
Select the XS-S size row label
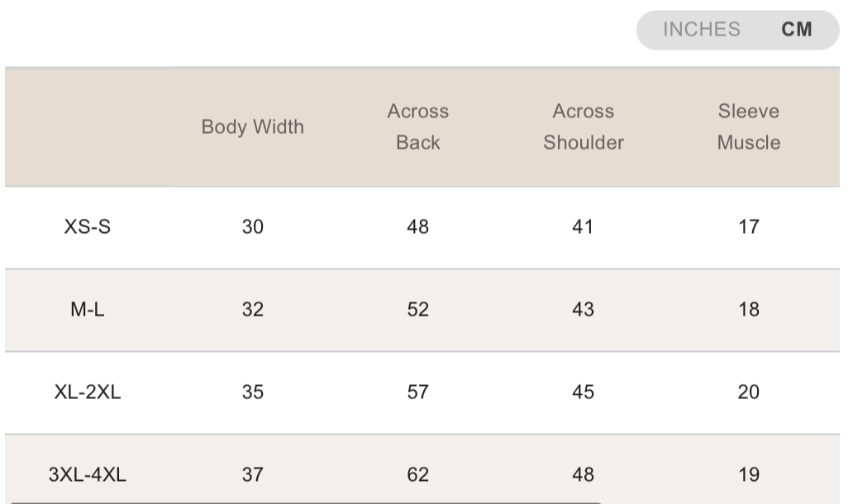tap(88, 227)
